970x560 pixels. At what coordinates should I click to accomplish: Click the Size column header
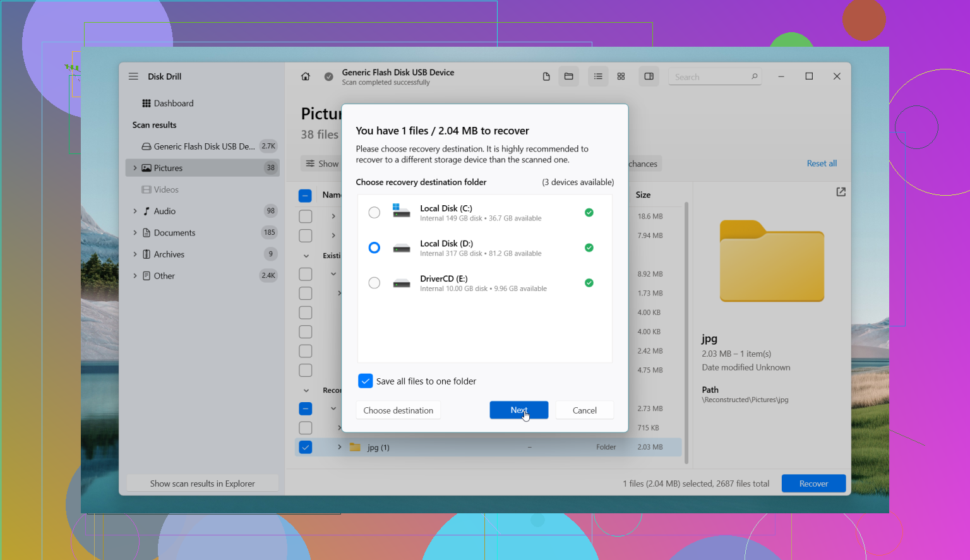643,195
